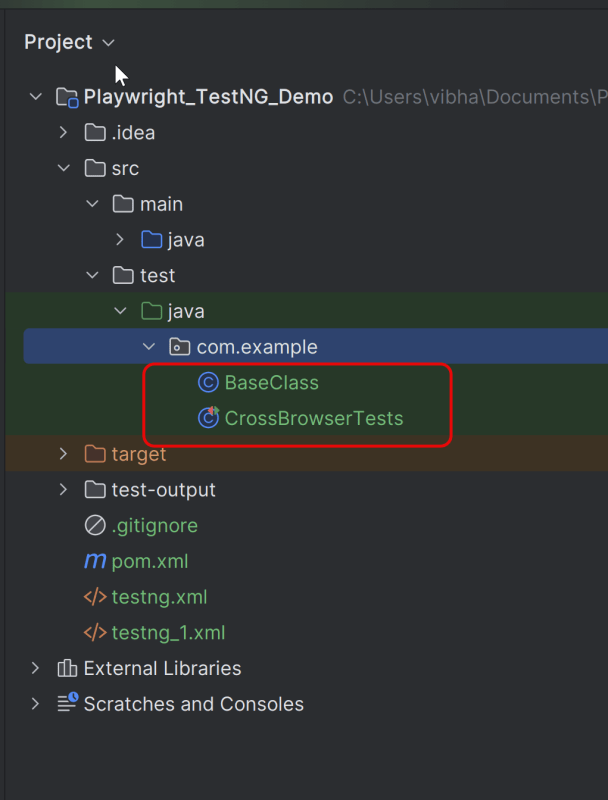Expand the .idea folder
Image resolution: width=608 pixels, height=800 pixels.
point(64,133)
